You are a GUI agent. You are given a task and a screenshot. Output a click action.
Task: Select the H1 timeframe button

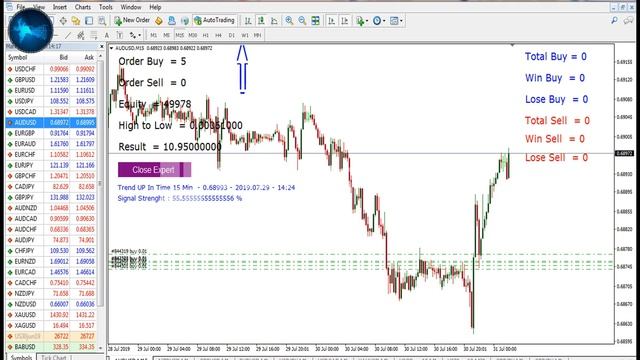pyautogui.click(x=206, y=36)
